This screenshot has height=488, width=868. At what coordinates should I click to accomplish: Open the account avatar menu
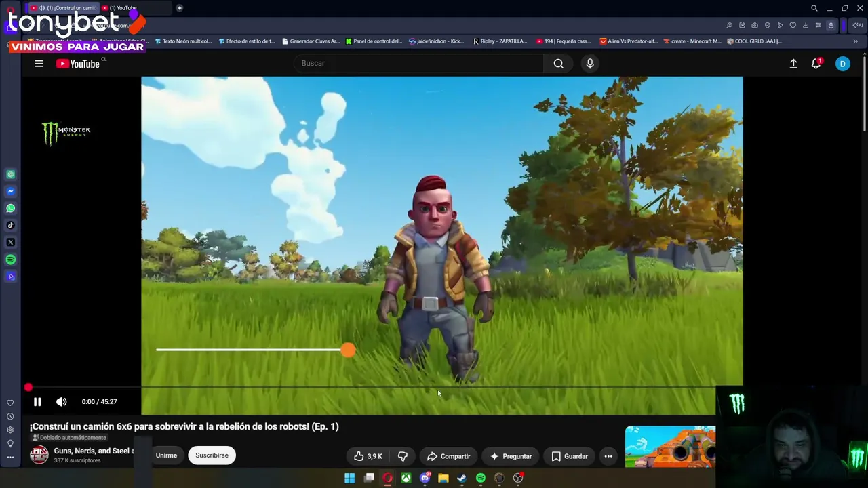click(x=842, y=64)
